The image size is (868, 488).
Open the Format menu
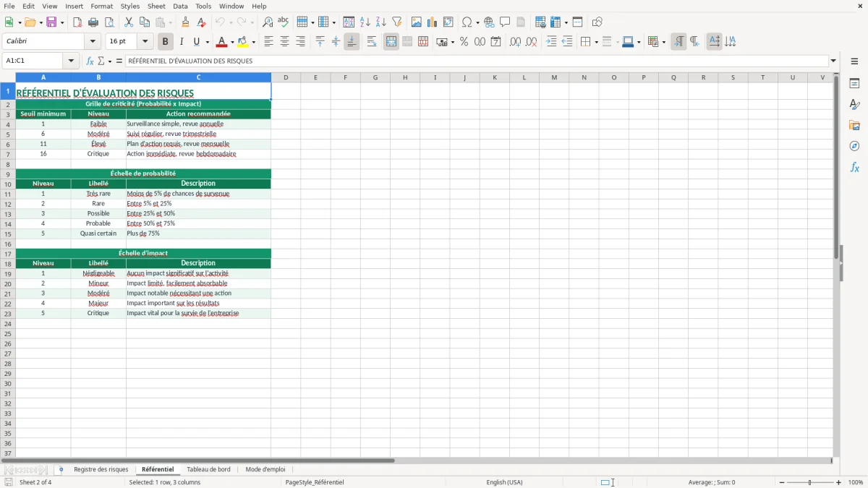click(x=101, y=6)
